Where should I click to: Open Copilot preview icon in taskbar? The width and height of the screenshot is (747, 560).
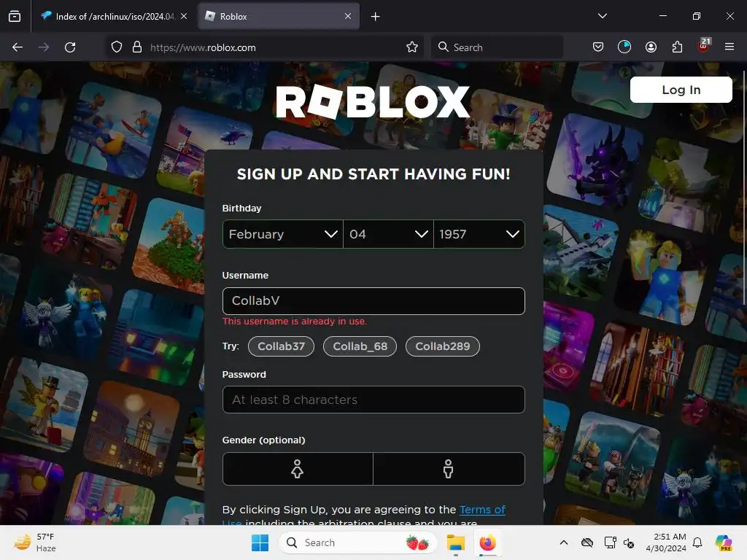(724, 542)
